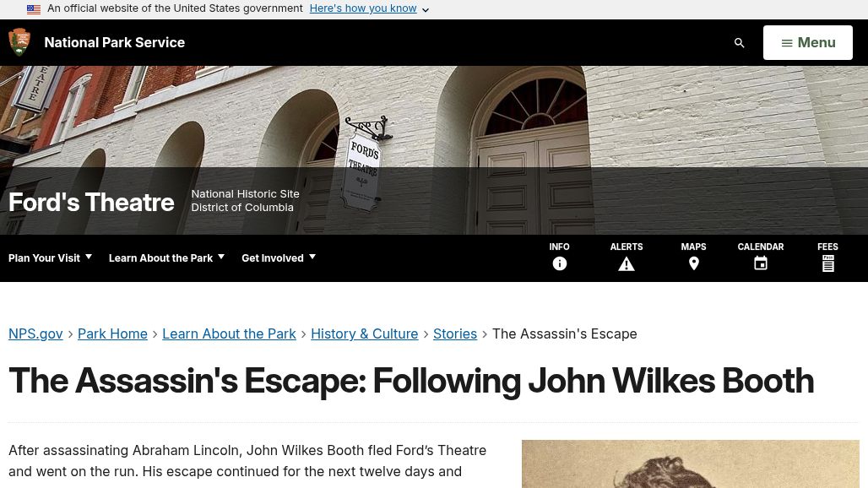Image resolution: width=868 pixels, height=488 pixels.
Task: Click the National Park Service title
Action: tap(115, 42)
